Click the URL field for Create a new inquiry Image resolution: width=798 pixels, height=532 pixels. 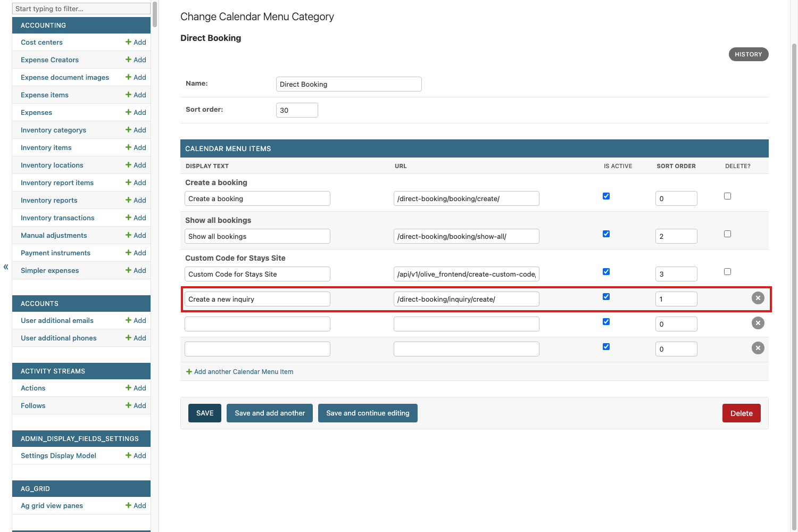pos(467,299)
